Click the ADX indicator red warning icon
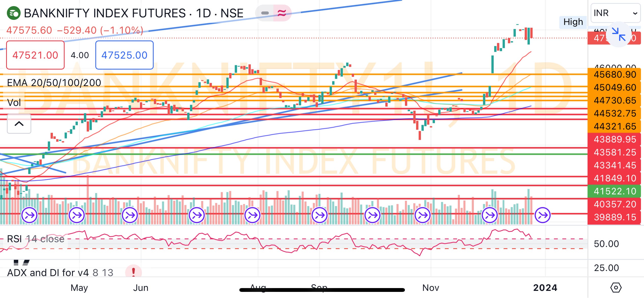Screen dimensions: 644x298 [x=133, y=272]
